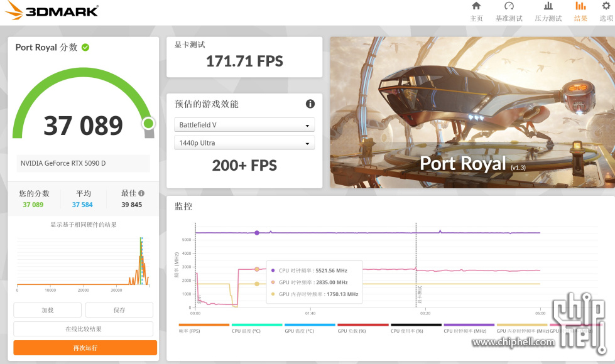Screen dimensions: 615x364
Task: Toggle the 帧率 (FPS) orange legend bar
Action: [x=204, y=325]
